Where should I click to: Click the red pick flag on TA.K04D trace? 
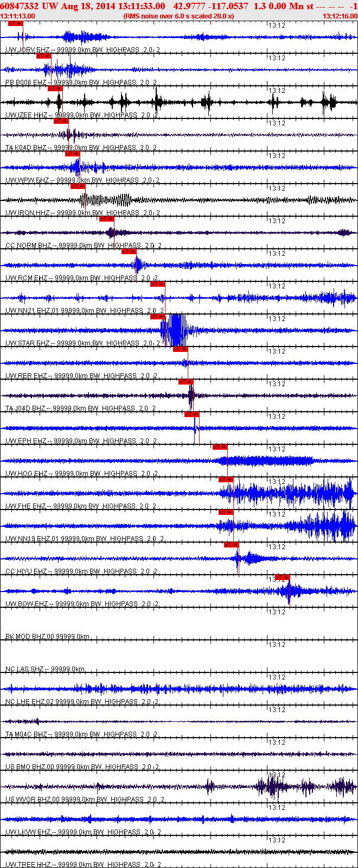click(x=61, y=121)
